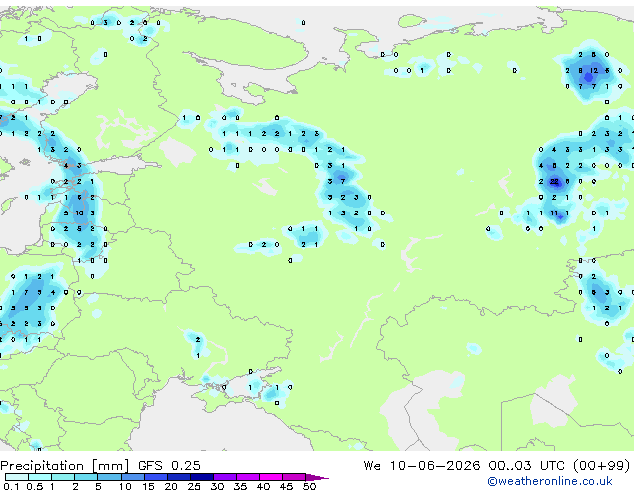634x490 pixels.
Task: Click the 0.1–0.5 mm legend swatch
Action: pyautogui.click(x=17, y=477)
